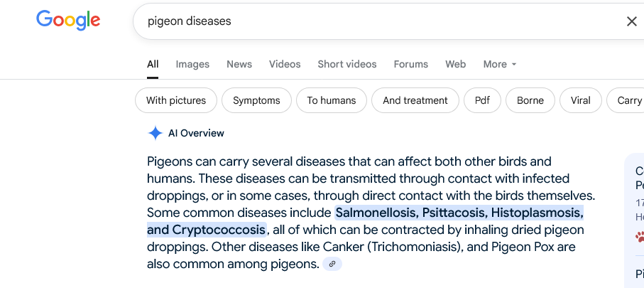Screen dimensions: 644x288
Task: Clear the search box with X icon
Action: 632,21
